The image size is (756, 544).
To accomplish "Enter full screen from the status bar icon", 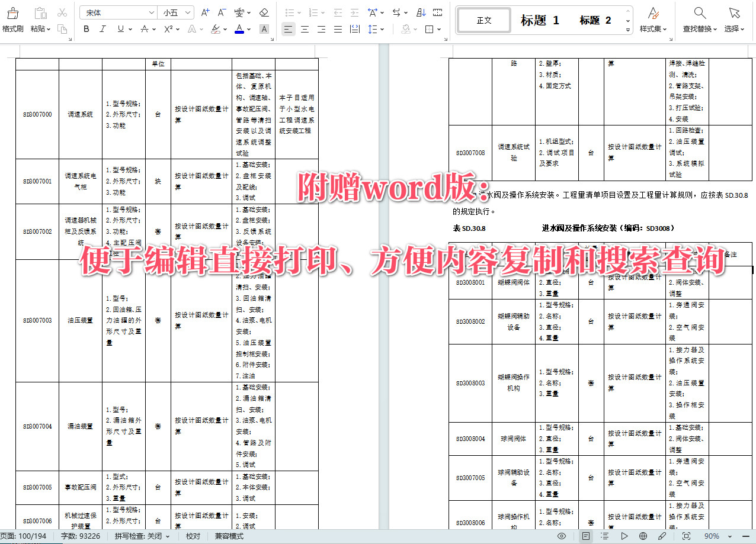I will click(x=687, y=537).
